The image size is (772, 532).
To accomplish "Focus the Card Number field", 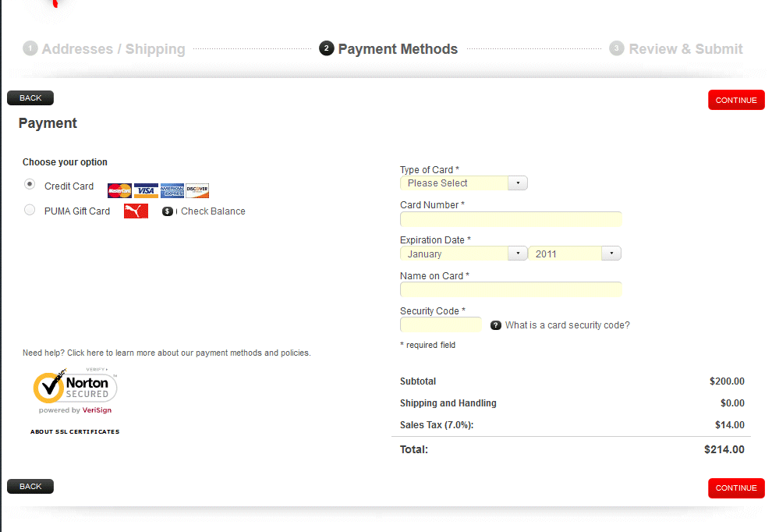I will tap(510, 219).
